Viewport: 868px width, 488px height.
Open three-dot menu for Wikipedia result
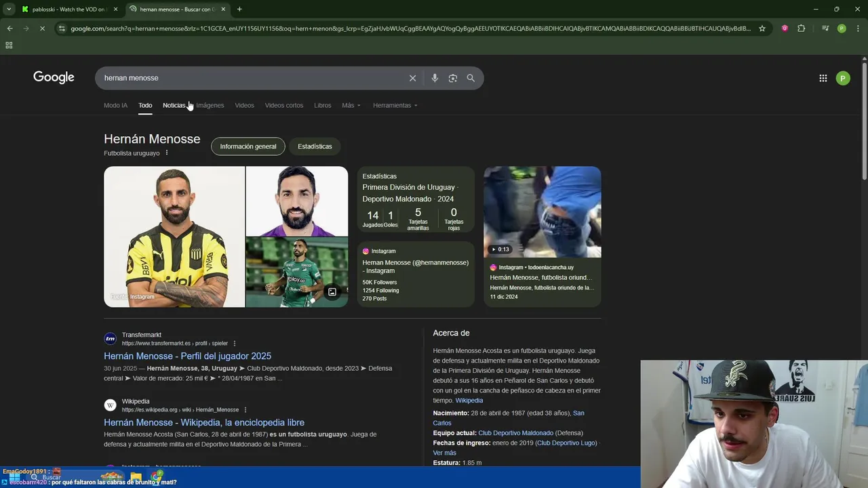pyautogui.click(x=245, y=410)
